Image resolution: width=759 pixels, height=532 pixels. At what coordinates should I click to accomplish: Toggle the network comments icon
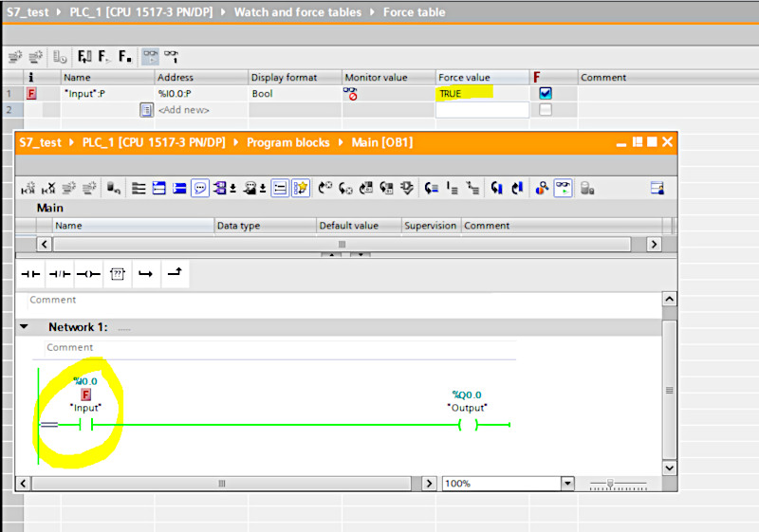[280, 188]
